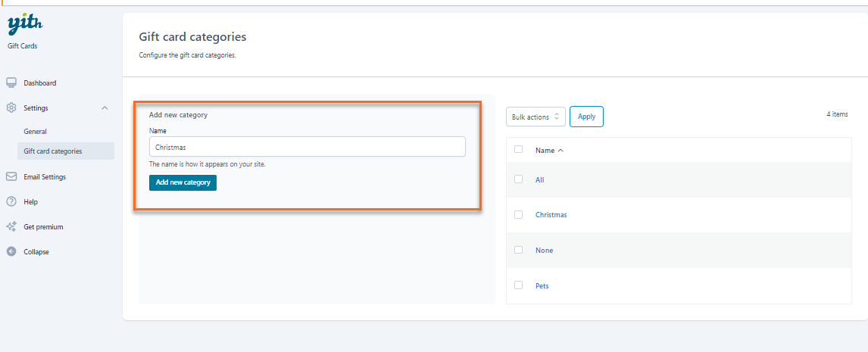Select the Pets category checkbox
Screen dimensions: 868x352
518,285
